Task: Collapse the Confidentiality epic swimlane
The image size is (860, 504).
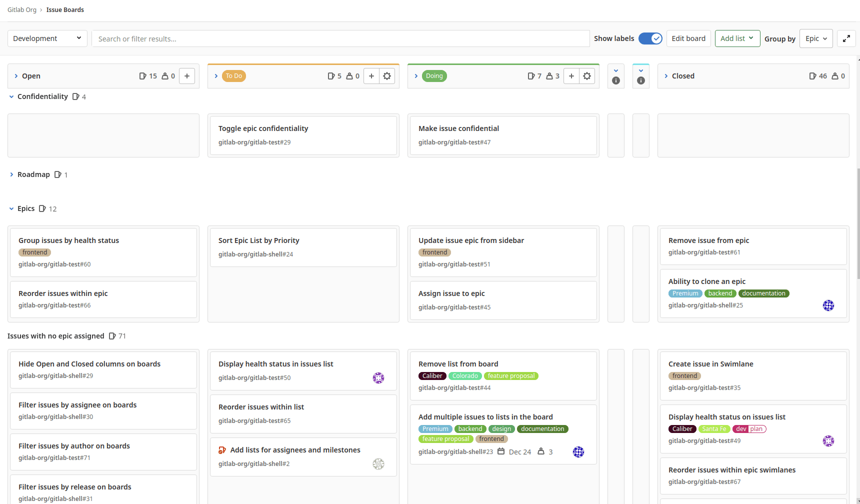Action: coord(11,97)
